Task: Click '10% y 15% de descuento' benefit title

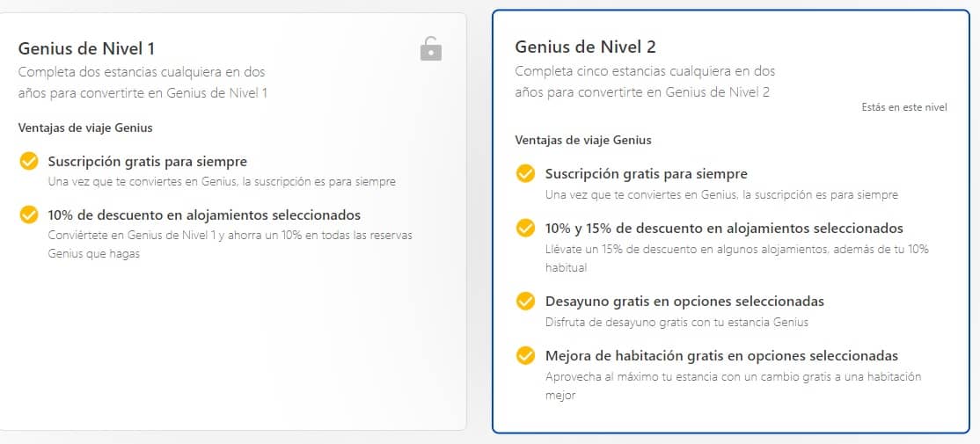Action: [x=724, y=228]
